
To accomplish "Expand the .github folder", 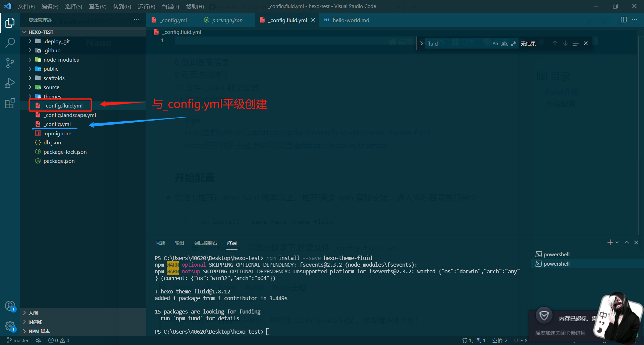I will coord(84,50).
